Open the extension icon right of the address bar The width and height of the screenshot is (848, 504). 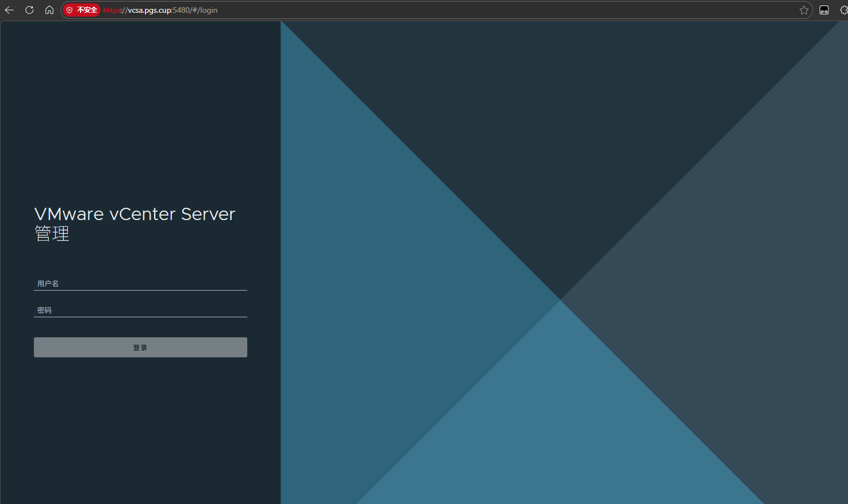tap(824, 10)
